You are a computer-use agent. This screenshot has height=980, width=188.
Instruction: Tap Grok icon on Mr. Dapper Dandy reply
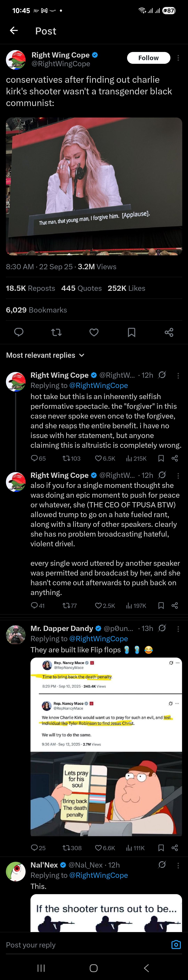coord(162,628)
